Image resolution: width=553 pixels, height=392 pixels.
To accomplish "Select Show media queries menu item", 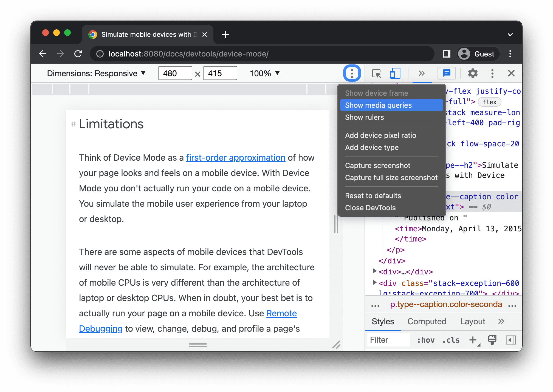I will [378, 105].
